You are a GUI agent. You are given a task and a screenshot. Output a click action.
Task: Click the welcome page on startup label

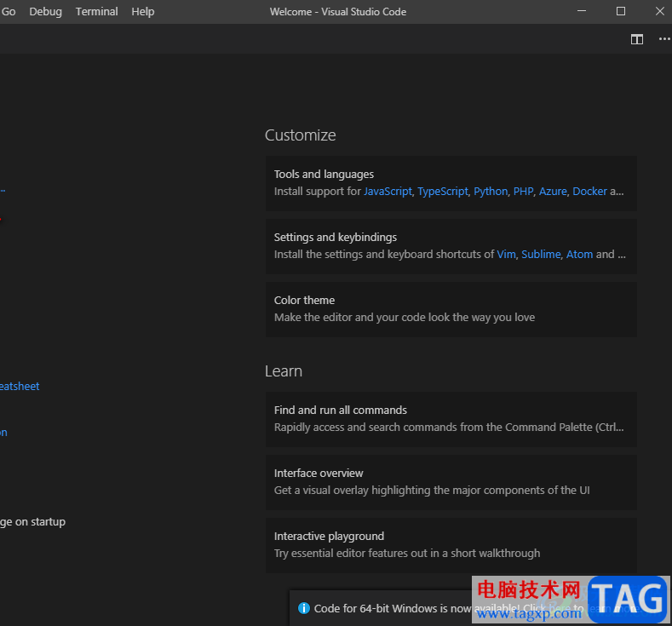[x=32, y=522]
